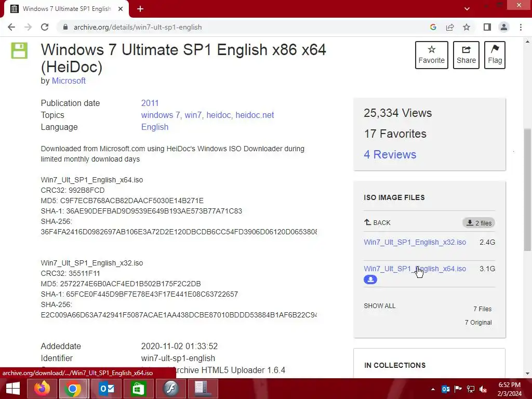Open the English language link

[x=155, y=127]
